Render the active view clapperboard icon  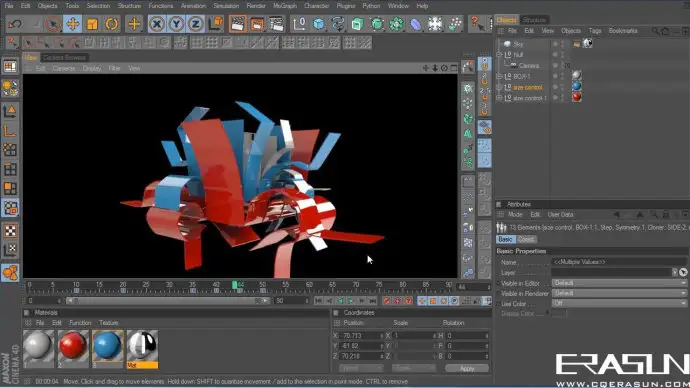click(238, 24)
